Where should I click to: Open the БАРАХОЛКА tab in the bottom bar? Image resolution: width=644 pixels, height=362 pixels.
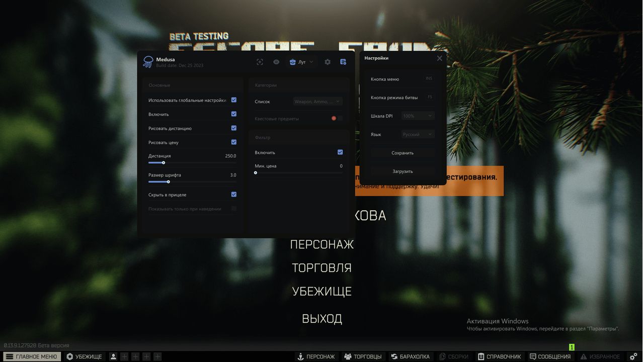click(x=410, y=356)
